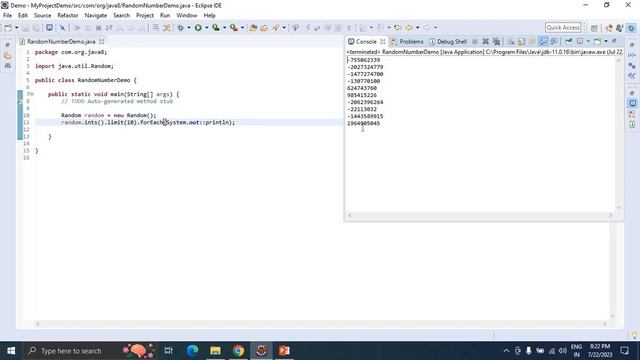Click the Last Edit Location arrow icon
This screenshot has height=360, width=640.
click(398, 28)
